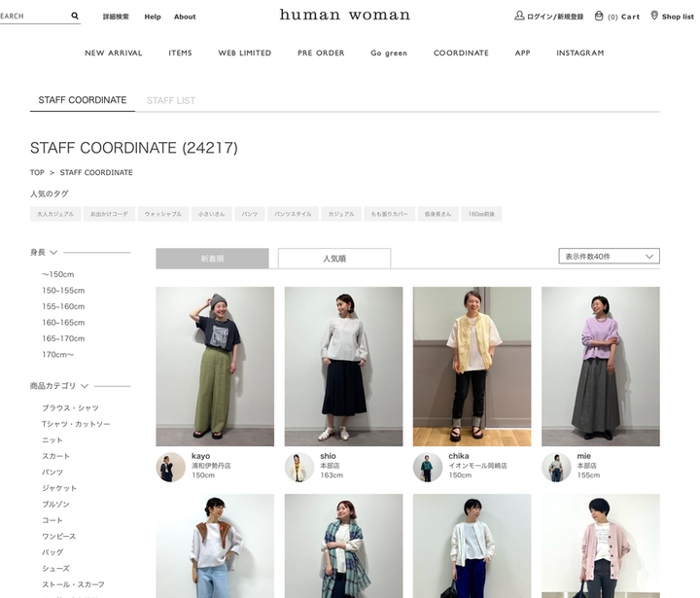Open chika's yellow vest coordinate photo

[x=472, y=367]
